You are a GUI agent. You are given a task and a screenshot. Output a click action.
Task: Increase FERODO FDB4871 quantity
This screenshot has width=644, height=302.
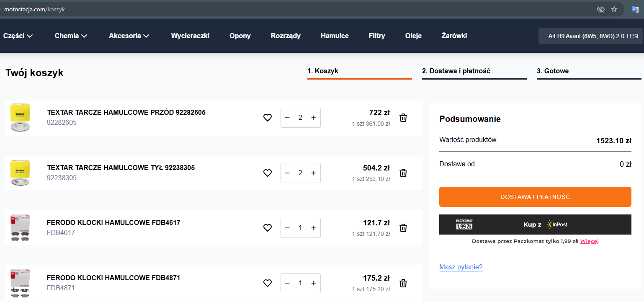(314, 283)
